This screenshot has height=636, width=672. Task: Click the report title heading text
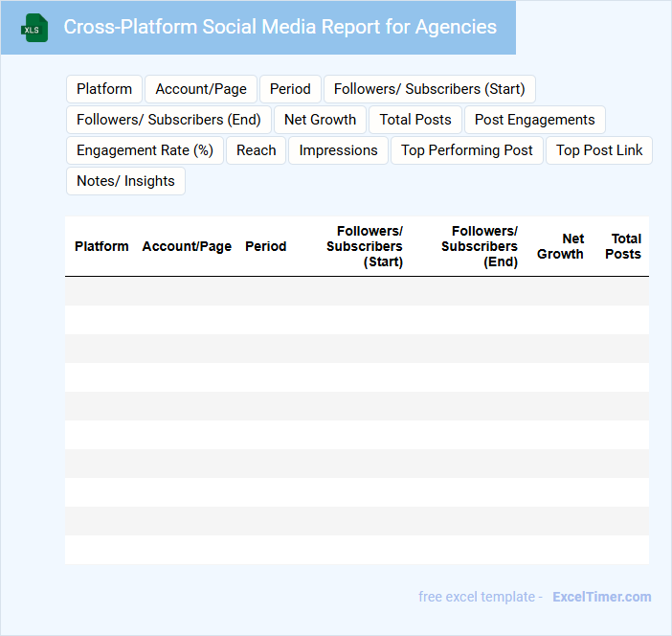pos(280,27)
